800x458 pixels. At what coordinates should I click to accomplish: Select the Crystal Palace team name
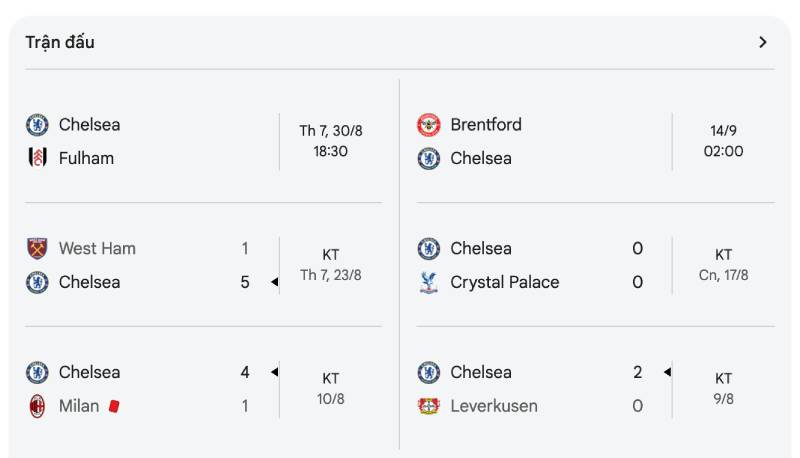pos(504,282)
